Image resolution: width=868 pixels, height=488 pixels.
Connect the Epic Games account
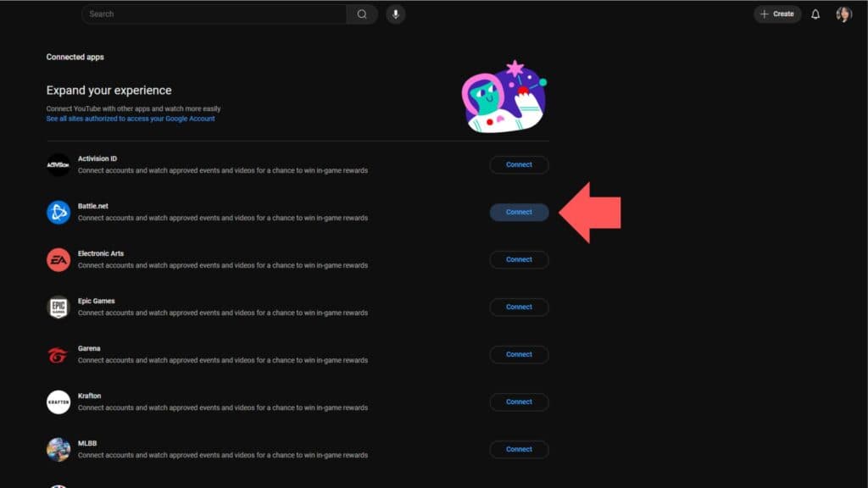tap(519, 307)
